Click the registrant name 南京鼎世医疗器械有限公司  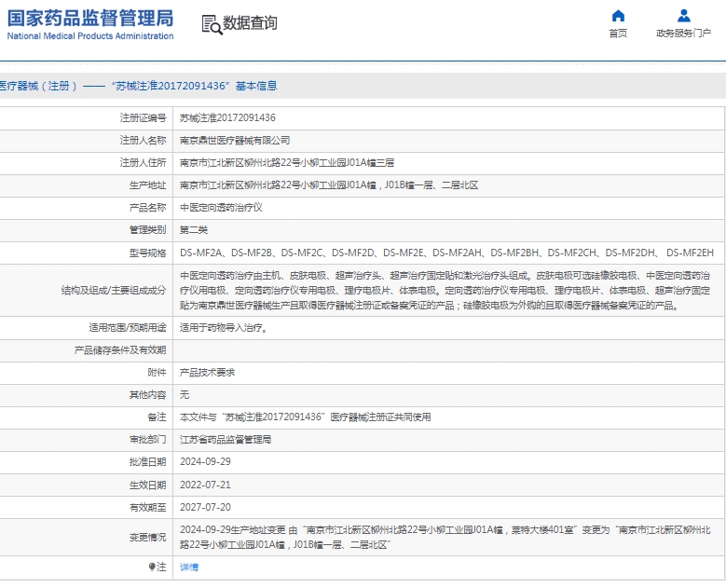pos(235,141)
